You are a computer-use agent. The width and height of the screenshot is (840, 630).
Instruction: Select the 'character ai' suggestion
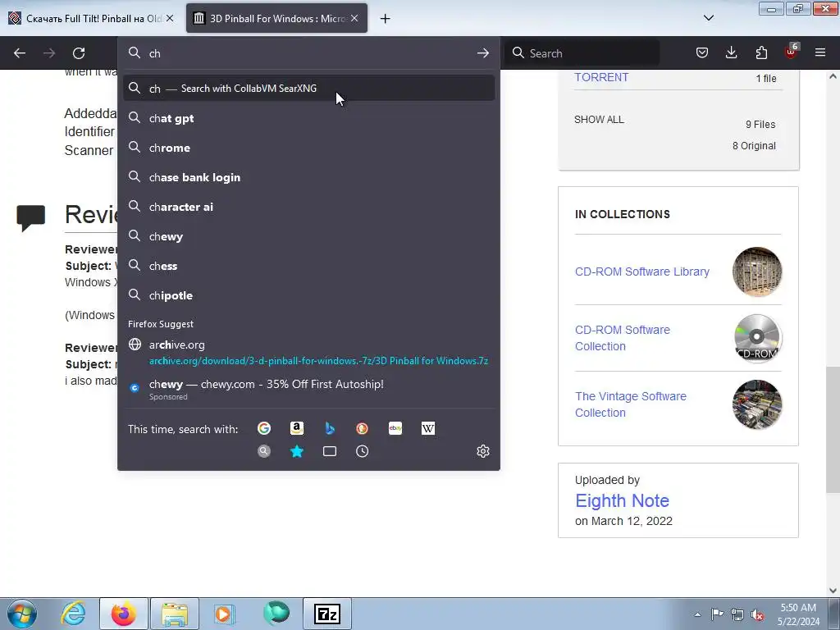click(x=308, y=207)
